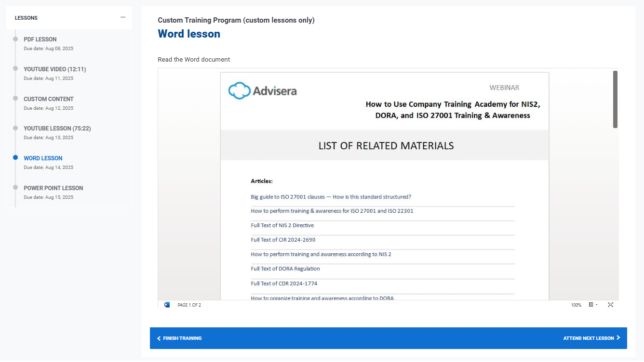The width and height of the screenshot is (644, 362).
Task: Click the LESSONS panel header text
Action: click(26, 18)
